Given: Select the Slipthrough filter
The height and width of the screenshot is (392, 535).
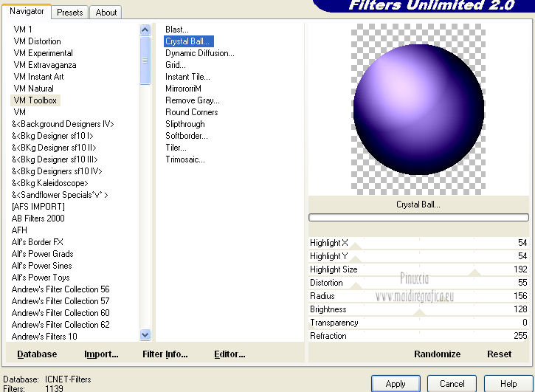Looking at the screenshot, I should pos(185,124).
